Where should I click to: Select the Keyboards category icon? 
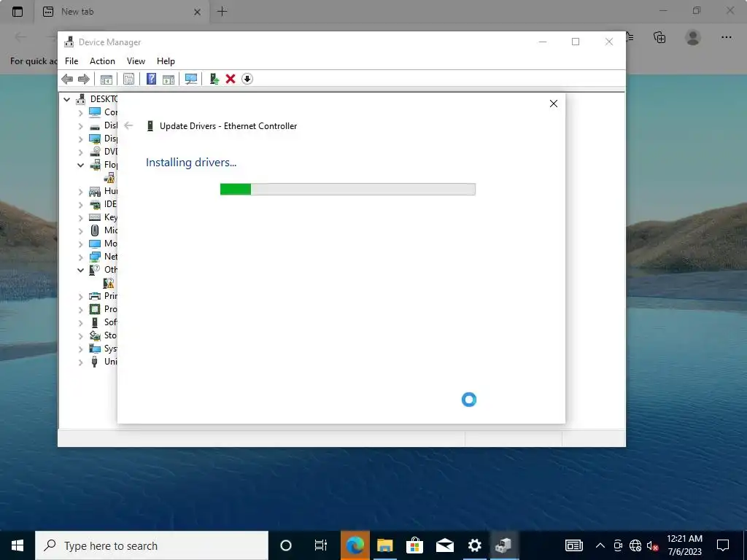click(95, 217)
